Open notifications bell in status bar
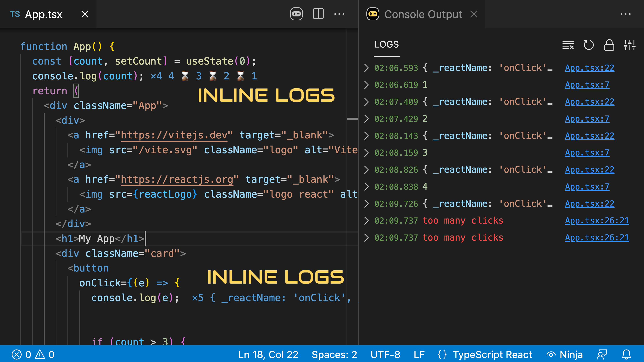The height and width of the screenshot is (362, 644). [627, 354]
